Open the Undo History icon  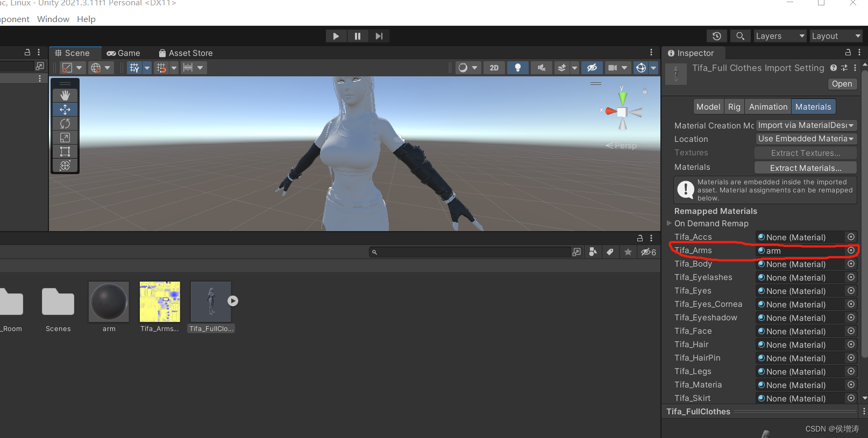coord(717,36)
